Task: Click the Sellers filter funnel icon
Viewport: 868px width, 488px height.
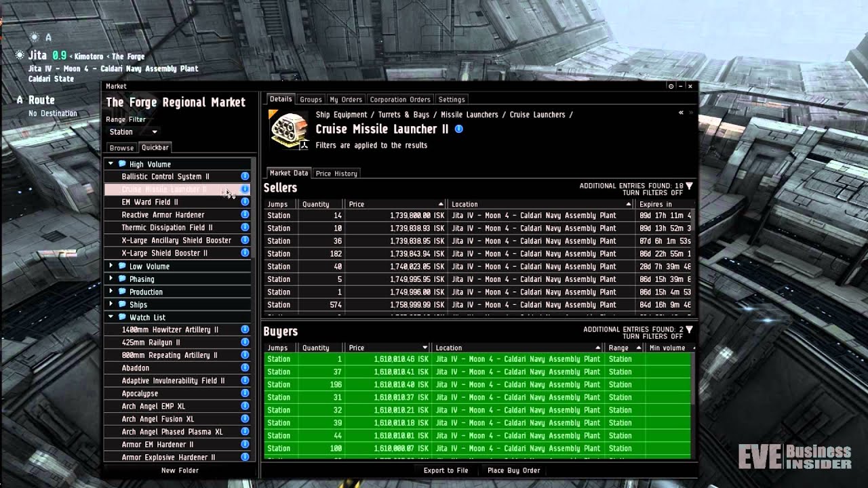Action: tap(689, 186)
